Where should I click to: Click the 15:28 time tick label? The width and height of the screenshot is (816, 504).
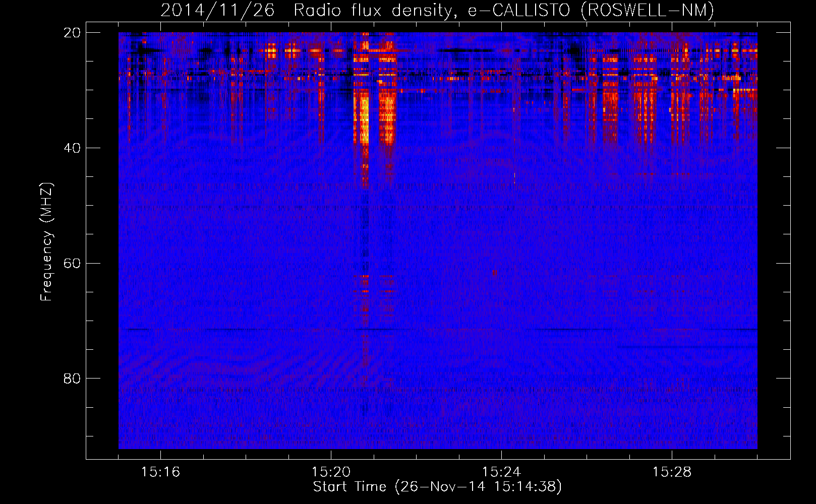pos(672,472)
